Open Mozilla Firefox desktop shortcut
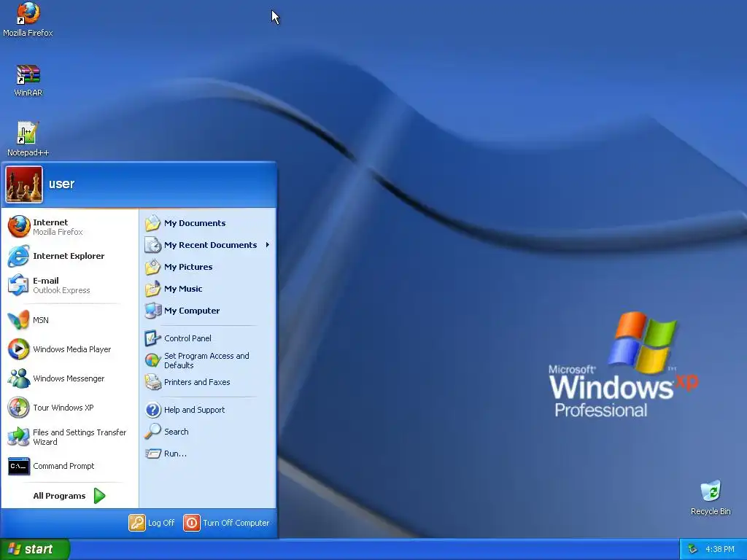The image size is (747, 560). click(x=28, y=19)
